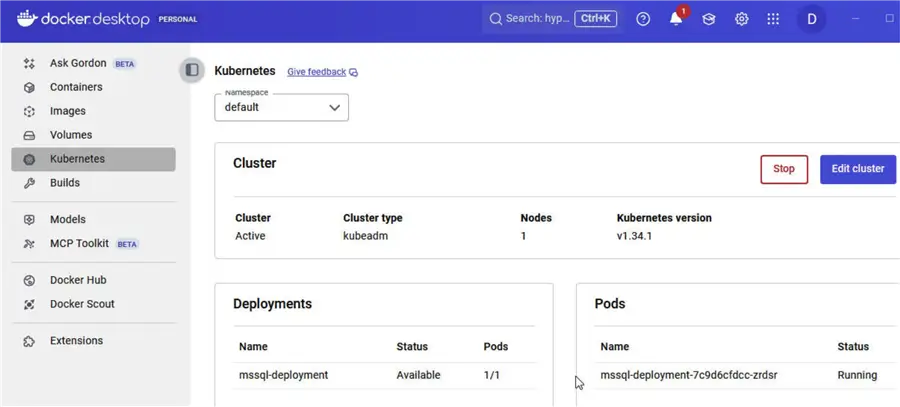Click the MCP Toolkit BETA badge
This screenshot has width=900, height=407.
click(x=127, y=244)
